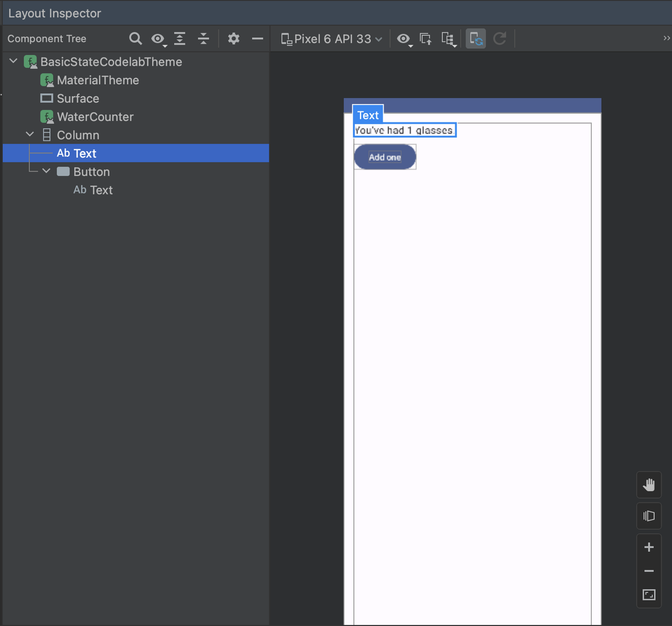Hide the Component Tree panel
Image resolution: width=672 pixels, height=626 pixels.
click(258, 39)
